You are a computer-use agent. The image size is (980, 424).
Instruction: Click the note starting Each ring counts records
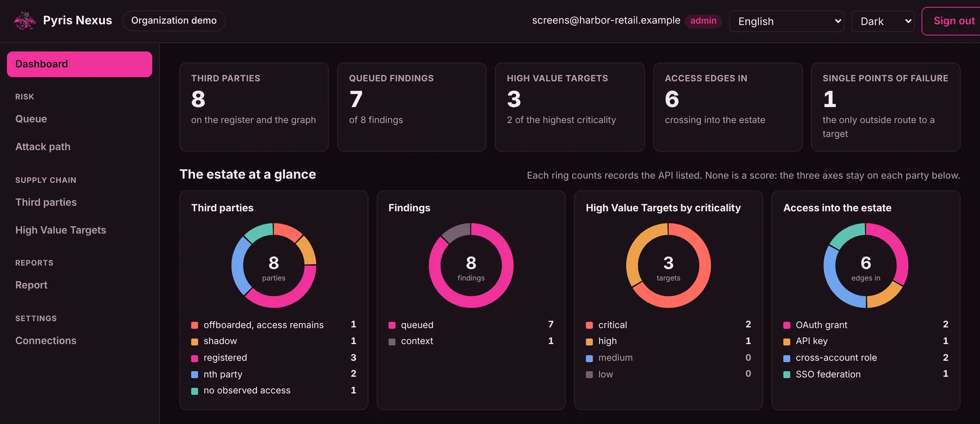744,175
